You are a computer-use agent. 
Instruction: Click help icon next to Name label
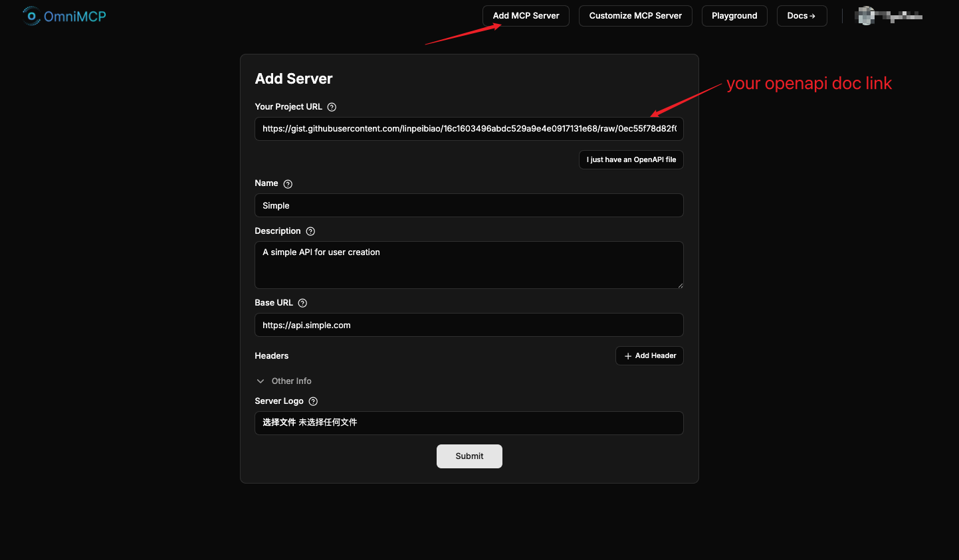[288, 184]
